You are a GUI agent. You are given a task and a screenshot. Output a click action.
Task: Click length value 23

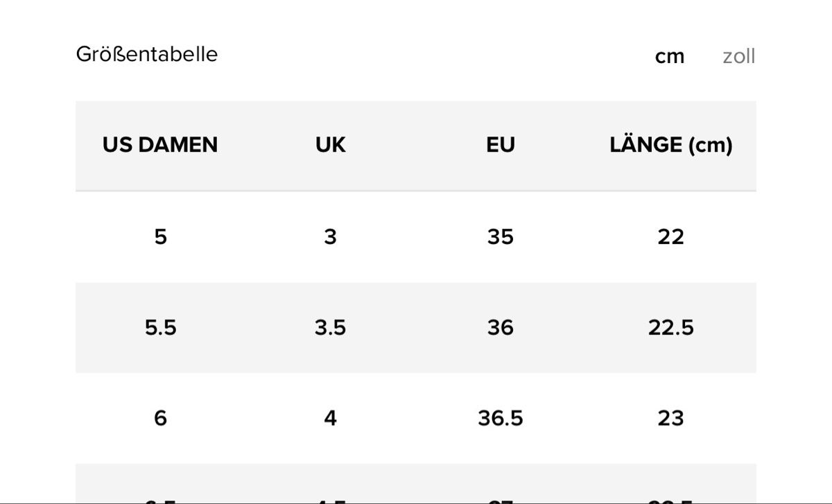(671, 418)
